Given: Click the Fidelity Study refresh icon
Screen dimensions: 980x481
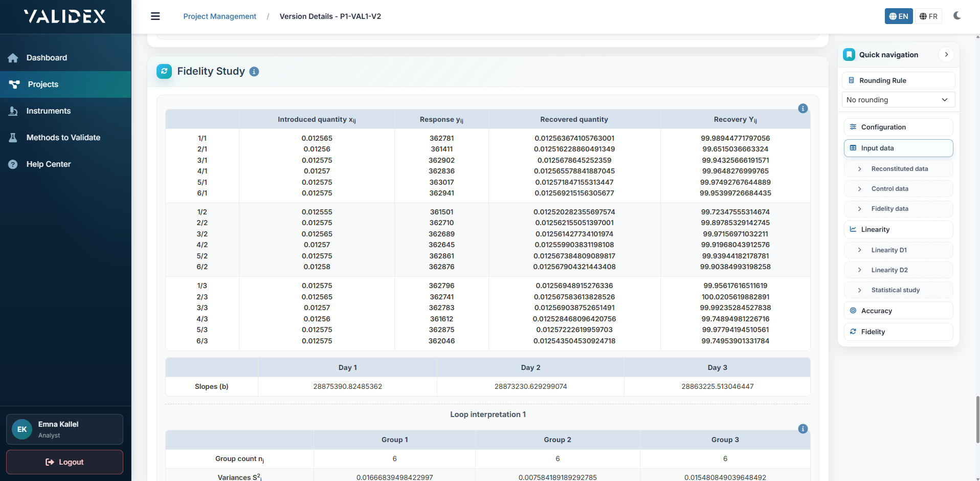Looking at the screenshot, I should tap(164, 72).
